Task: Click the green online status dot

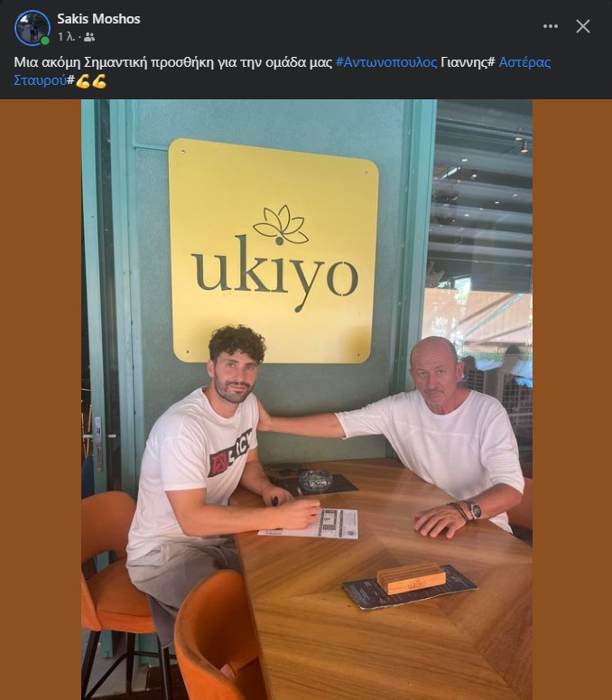Action: coord(44,41)
